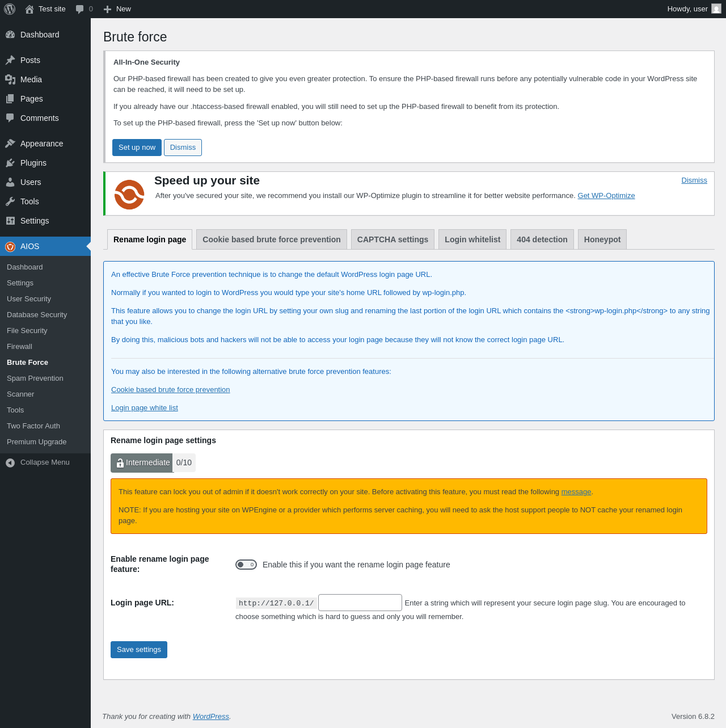Click the Save settings button
Image resolution: width=726 pixels, height=728 pixels.
[x=139, y=650]
